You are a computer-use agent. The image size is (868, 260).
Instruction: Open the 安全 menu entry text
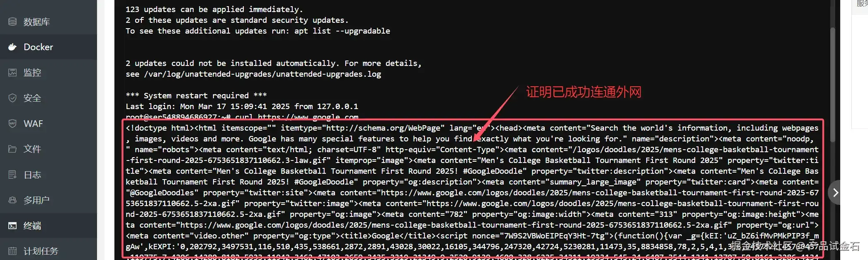click(x=32, y=98)
